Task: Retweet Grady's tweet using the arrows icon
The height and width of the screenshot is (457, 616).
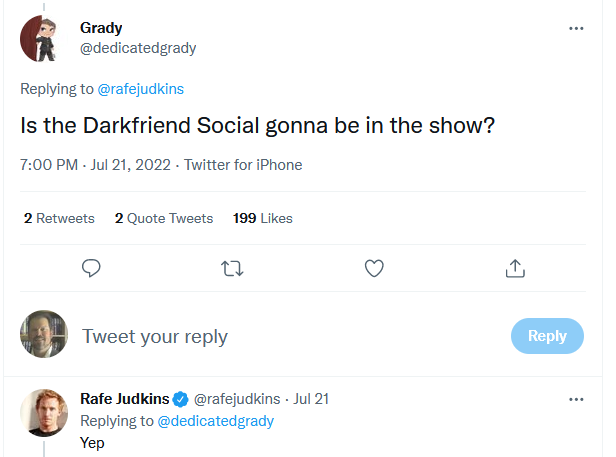Action: tap(232, 268)
